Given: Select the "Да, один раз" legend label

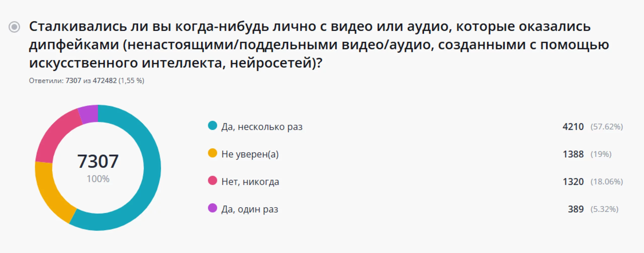Looking at the screenshot, I should coord(250,209).
